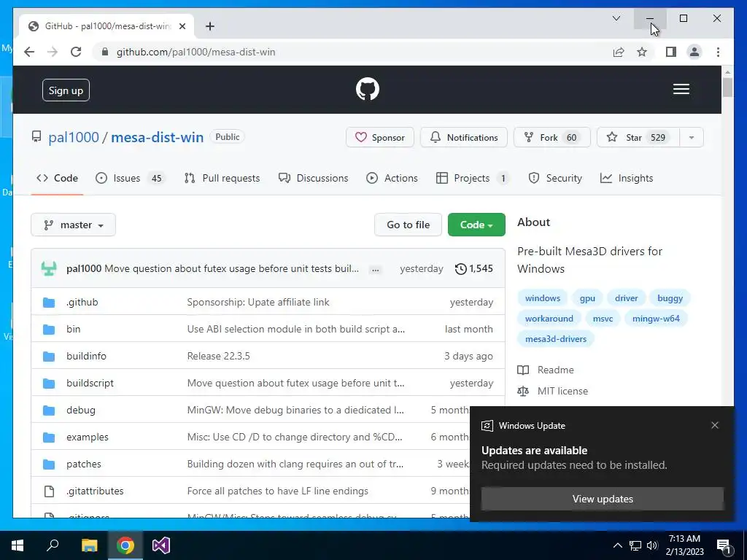Viewport: 747px width, 560px height.
Task: Select the Code tab
Action: [x=57, y=178]
